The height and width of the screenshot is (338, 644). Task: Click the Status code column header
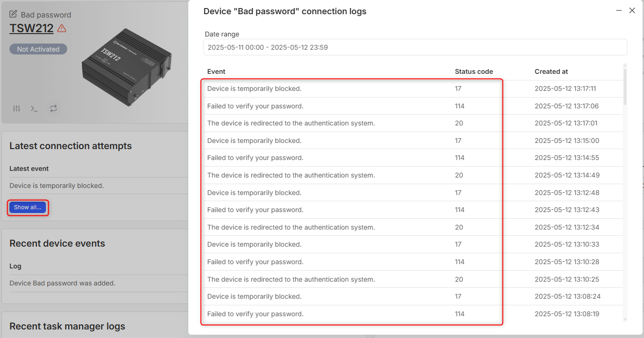(474, 71)
